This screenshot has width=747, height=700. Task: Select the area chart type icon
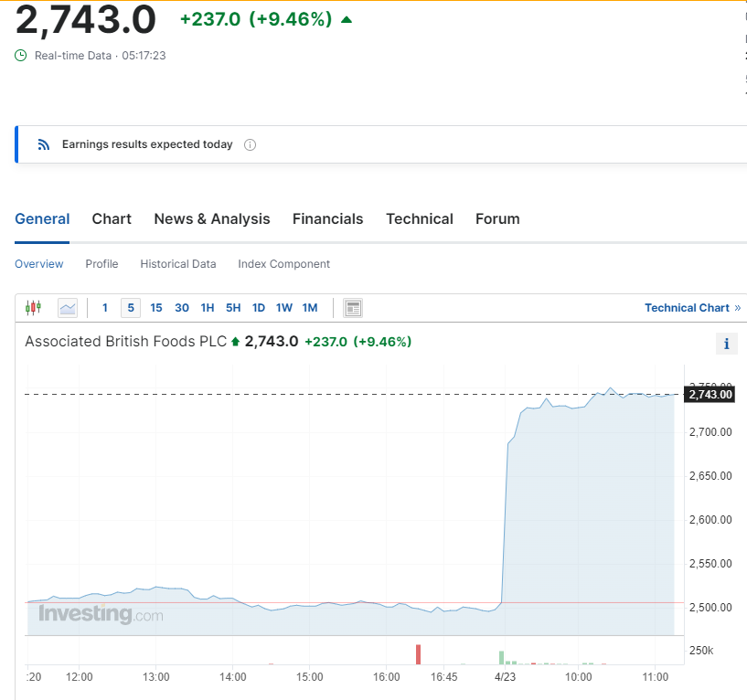pyautogui.click(x=68, y=308)
